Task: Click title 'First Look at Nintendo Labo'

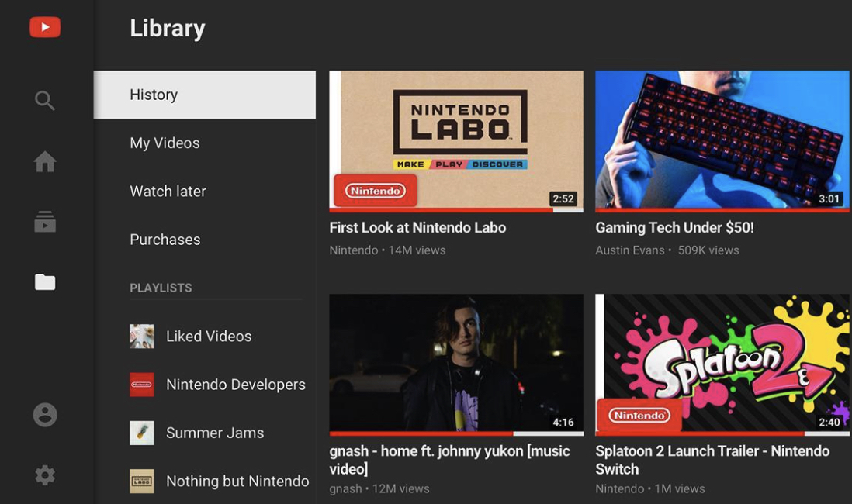Action: [x=417, y=227]
